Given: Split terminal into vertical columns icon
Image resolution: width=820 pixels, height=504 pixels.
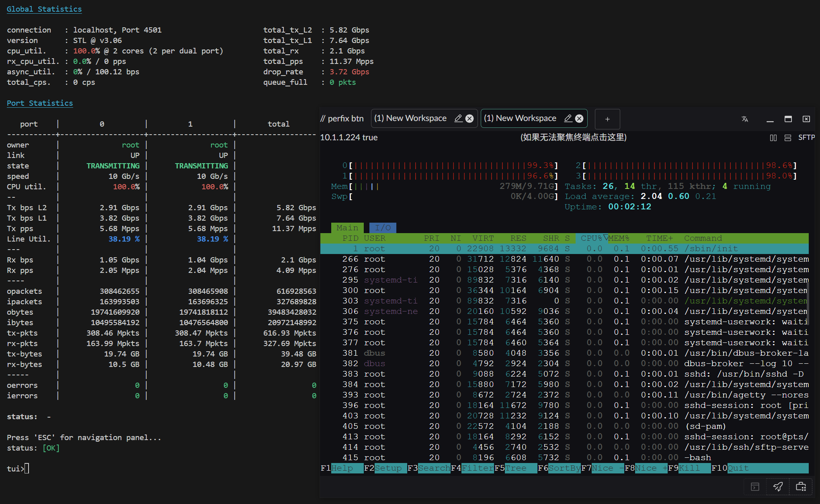Looking at the screenshot, I should tap(773, 138).
